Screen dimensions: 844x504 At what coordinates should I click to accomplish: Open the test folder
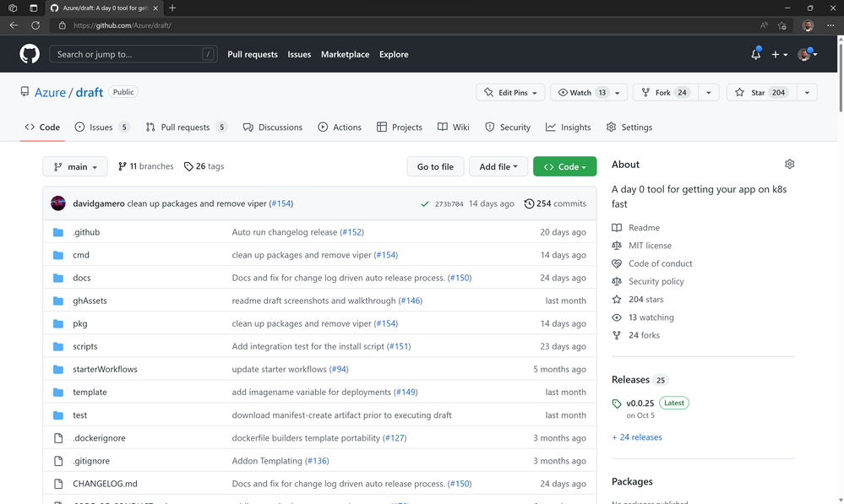[x=79, y=415]
